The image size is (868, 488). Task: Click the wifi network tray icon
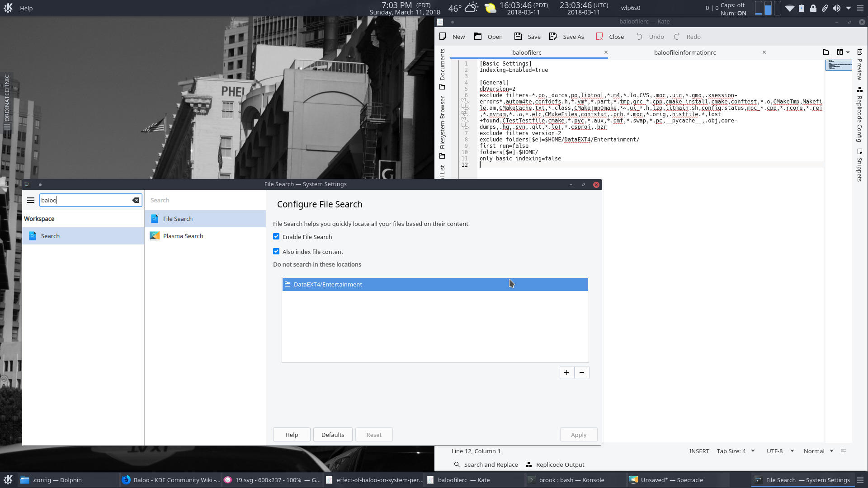coord(789,8)
